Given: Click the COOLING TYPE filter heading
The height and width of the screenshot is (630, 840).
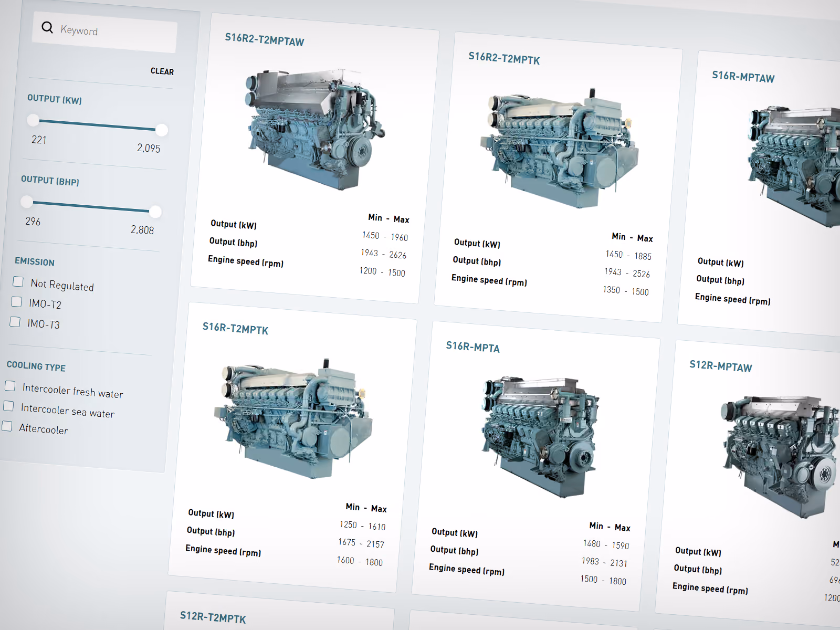Looking at the screenshot, I should tap(36, 366).
